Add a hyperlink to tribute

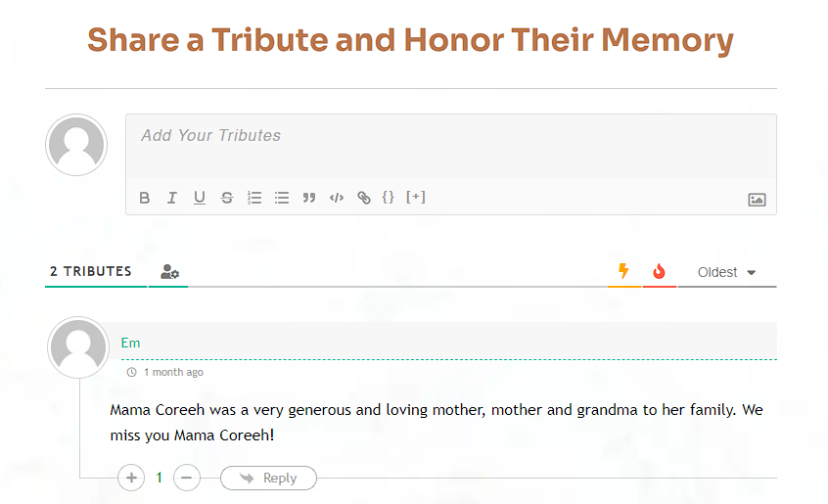pyautogui.click(x=364, y=198)
